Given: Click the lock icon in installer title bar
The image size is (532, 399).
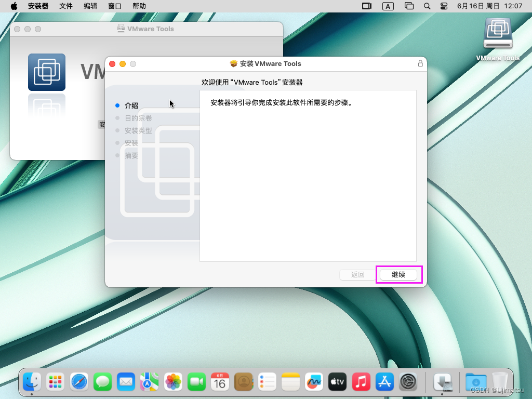Looking at the screenshot, I should coord(420,63).
